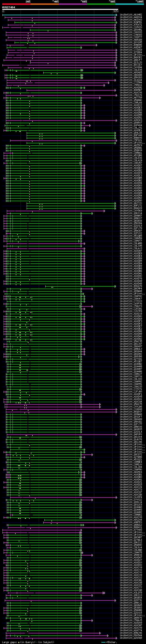Select the UniRef100_C8LMJ4 label
This screenshot has height=644, width=146.
(x=131, y=547)
